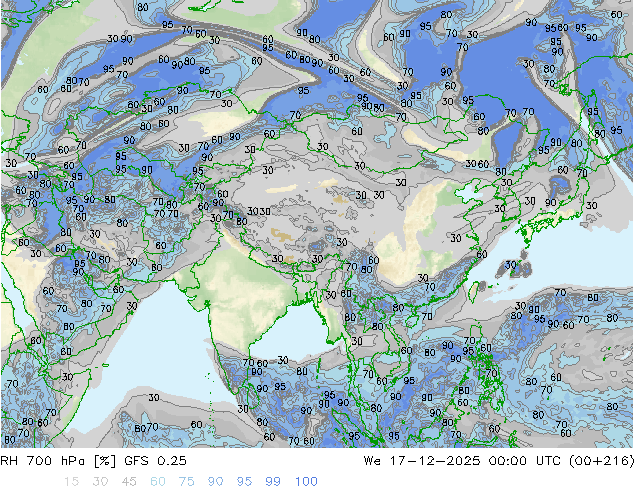Click the "We 17-12-2025" date text
This screenshot has width=634, height=490.
tap(422, 461)
